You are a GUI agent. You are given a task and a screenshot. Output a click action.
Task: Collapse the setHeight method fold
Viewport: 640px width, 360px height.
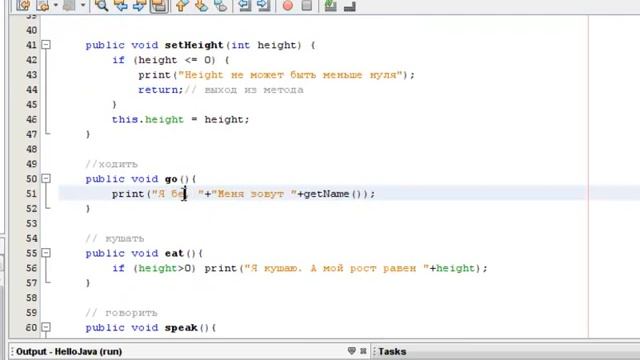coord(46,45)
